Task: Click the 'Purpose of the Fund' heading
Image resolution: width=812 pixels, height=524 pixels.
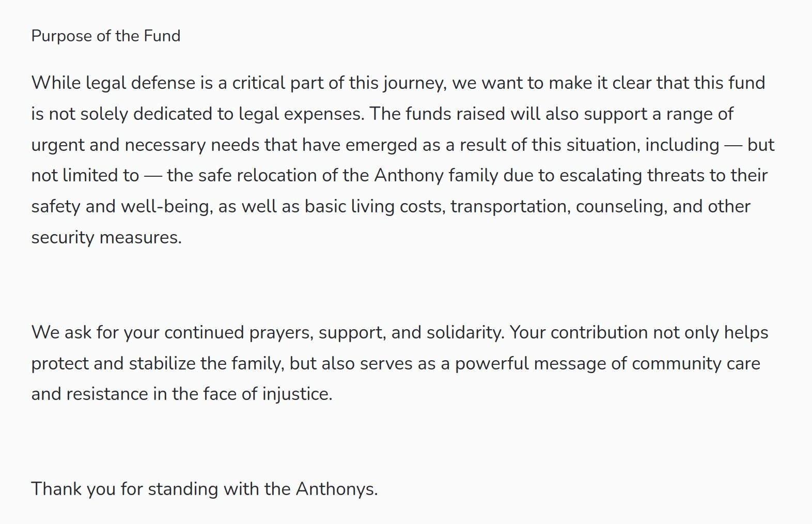Action: tap(106, 36)
